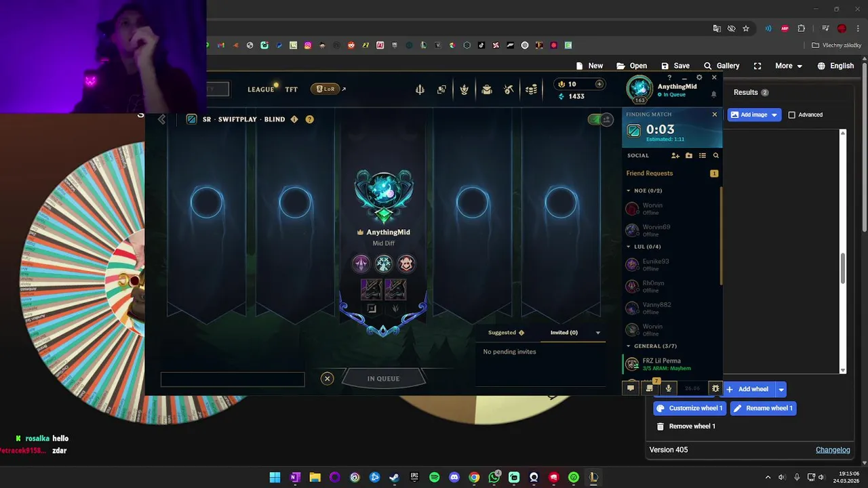This screenshot has width=868, height=488.
Task: Click the bug report icon
Action: pyautogui.click(x=715, y=388)
